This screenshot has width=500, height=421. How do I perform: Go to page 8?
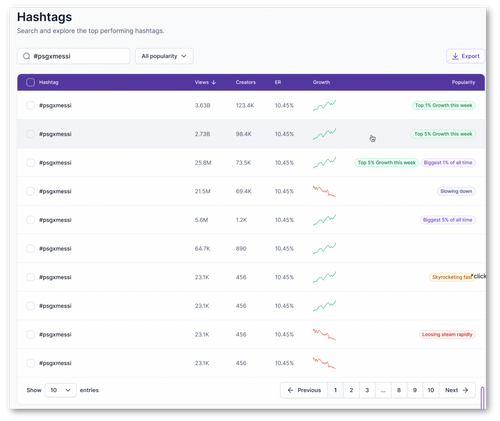399,390
